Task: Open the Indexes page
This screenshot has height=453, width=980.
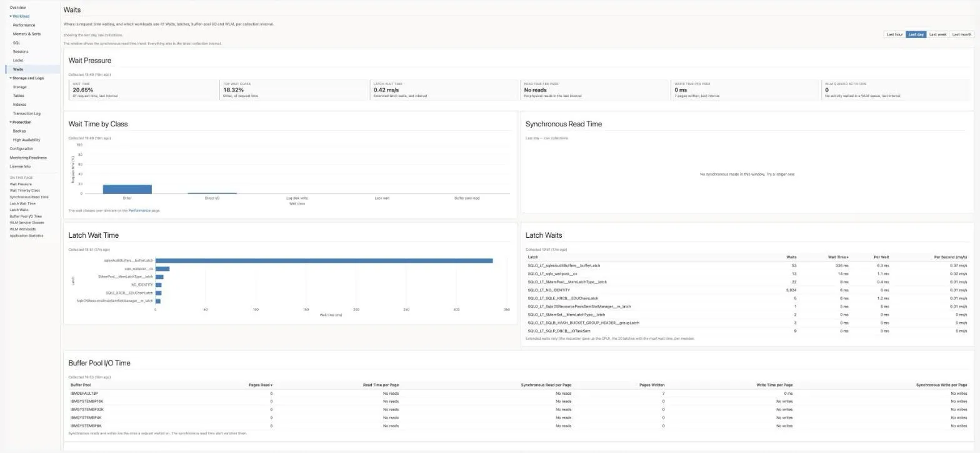Action: [19, 104]
